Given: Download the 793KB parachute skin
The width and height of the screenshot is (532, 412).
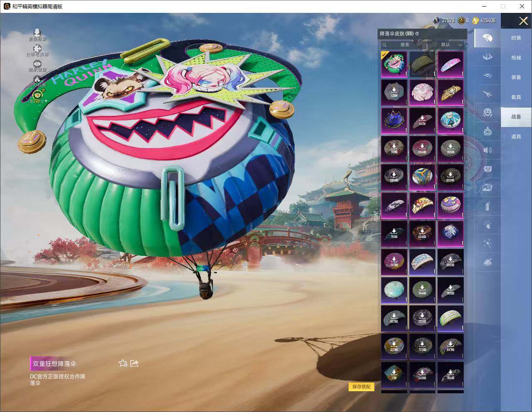Looking at the screenshot, I should pos(450,290).
